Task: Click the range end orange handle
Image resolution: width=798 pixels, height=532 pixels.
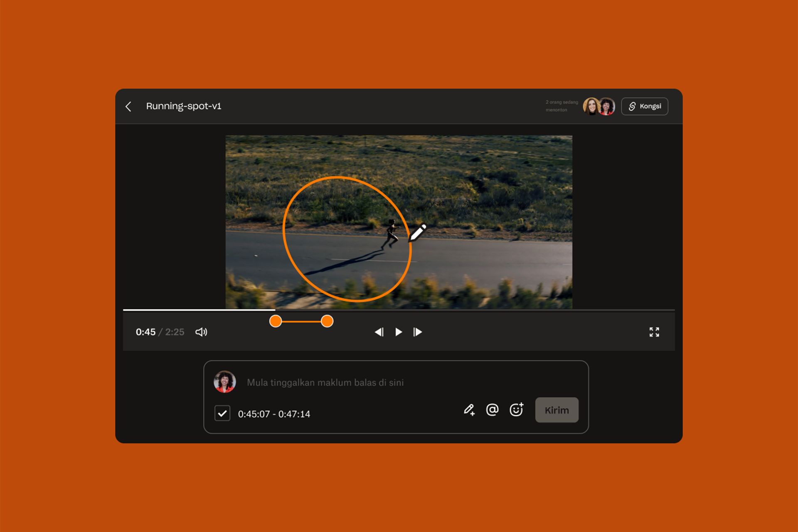Action: (x=327, y=321)
